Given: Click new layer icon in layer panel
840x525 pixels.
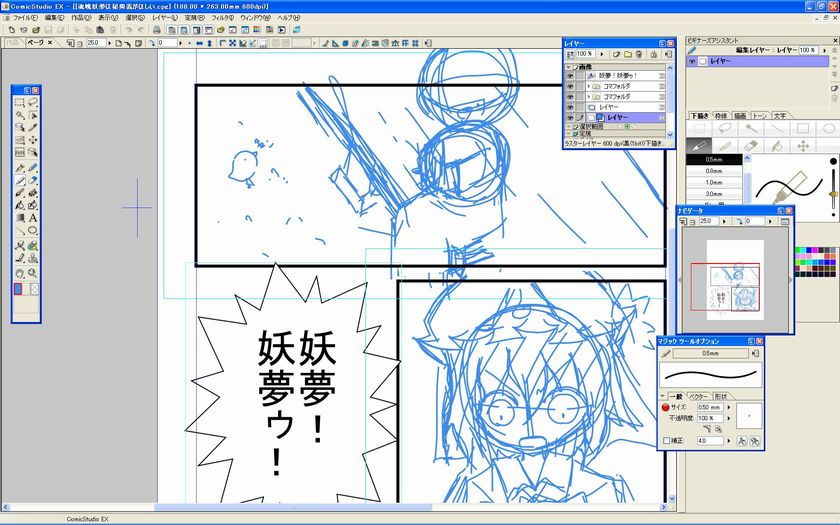Looking at the screenshot, I should [x=617, y=54].
